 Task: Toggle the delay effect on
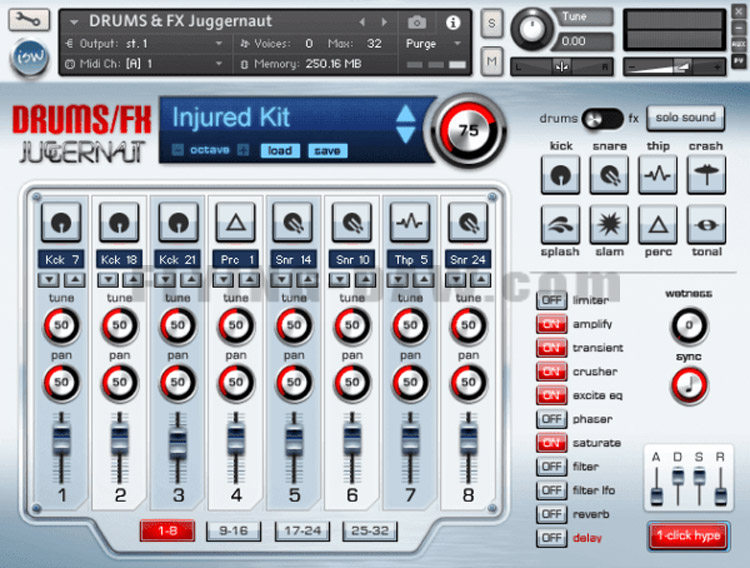[551, 538]
